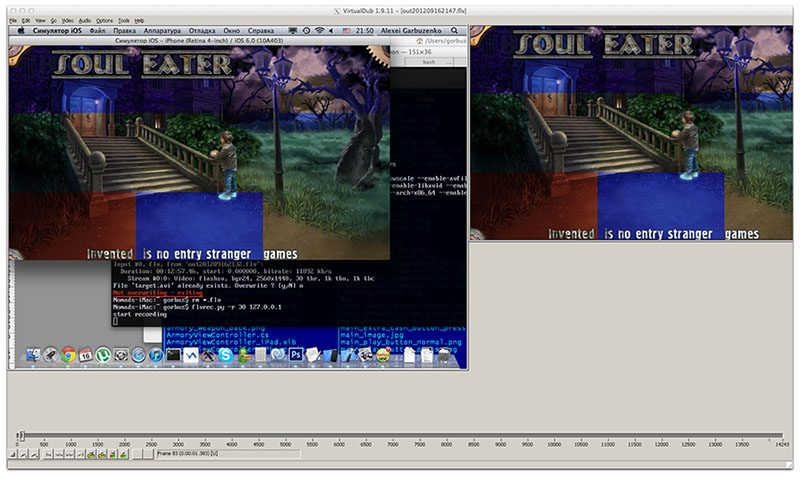Click 'Alexei Garbuzenko' user name in menu bar
This screenshot has width=800, height=477.
click(411, 31)
